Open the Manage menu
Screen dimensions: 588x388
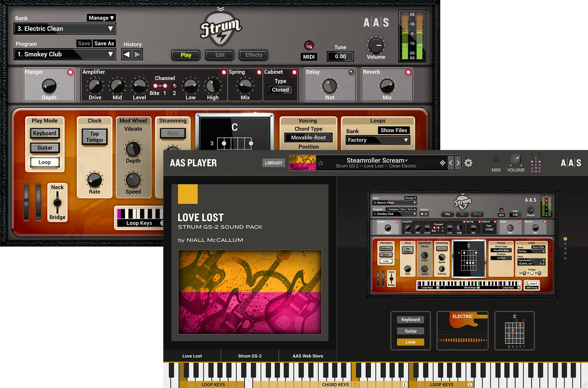pyautogui.click(x=101, y=18)
